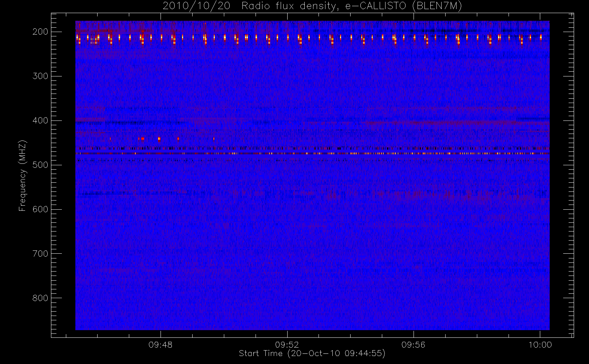Click the 'Start Time (20-Oct-10 09:44:55)' label
Viewport: 589px width, 364px height.
click(x=312, y=353)
